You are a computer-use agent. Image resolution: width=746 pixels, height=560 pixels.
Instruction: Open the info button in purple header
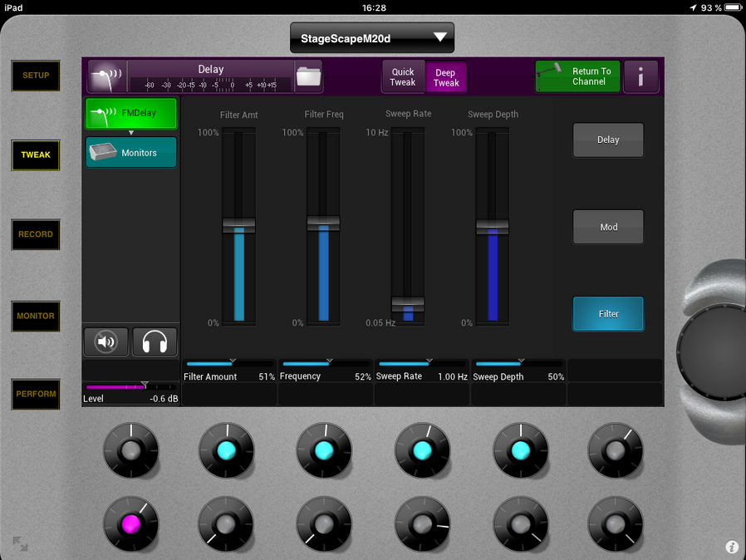pos(641,76)
